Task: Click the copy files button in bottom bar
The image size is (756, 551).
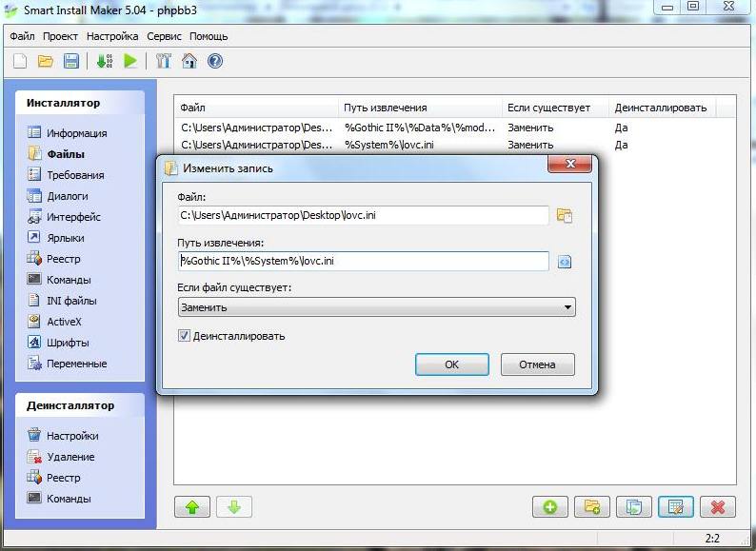Action: click(x=634, y=507)
